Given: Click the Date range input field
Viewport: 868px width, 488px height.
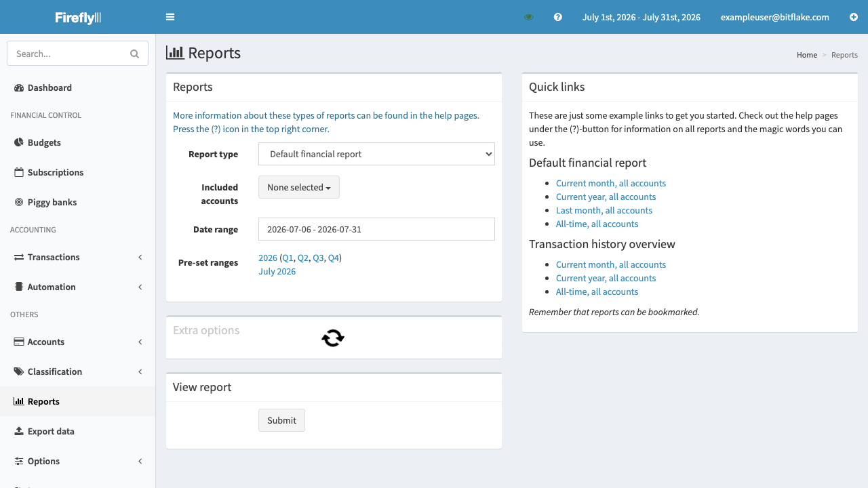Looking at the screenshot, I should [x=376, y=229].
